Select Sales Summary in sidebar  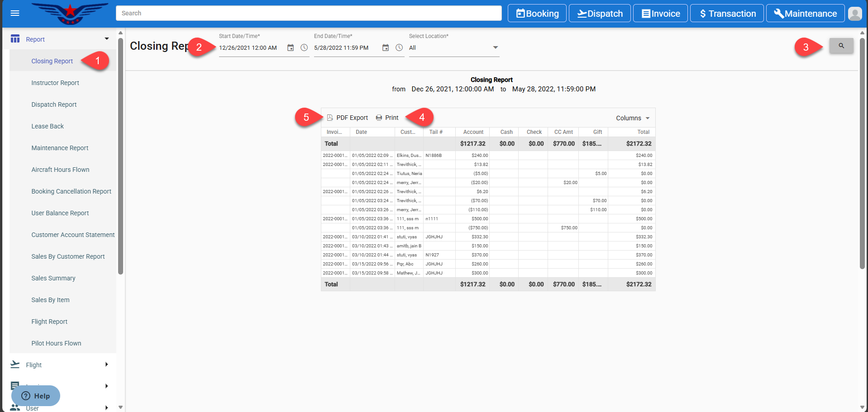[x=53, y=278]
